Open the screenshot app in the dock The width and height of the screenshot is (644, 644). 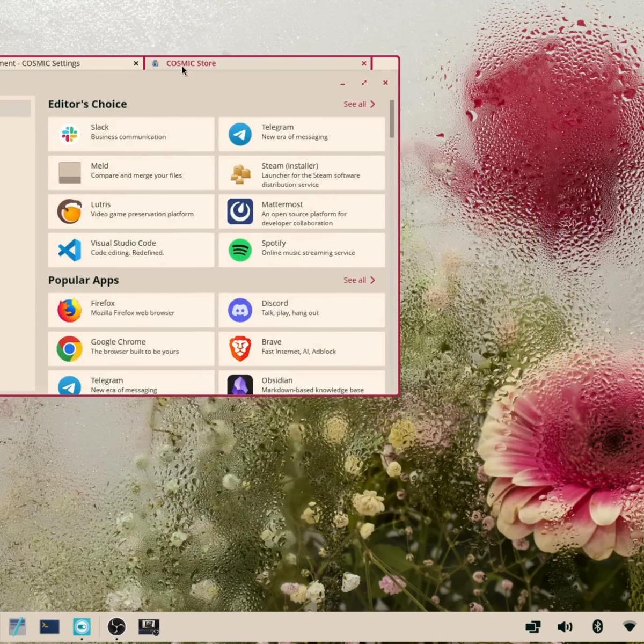point(82,626)
